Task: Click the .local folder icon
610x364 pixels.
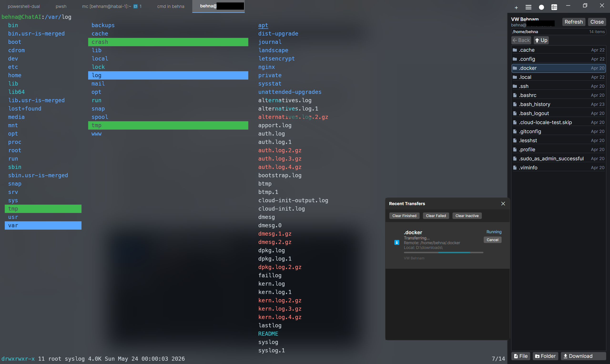Action: point(515,77)
